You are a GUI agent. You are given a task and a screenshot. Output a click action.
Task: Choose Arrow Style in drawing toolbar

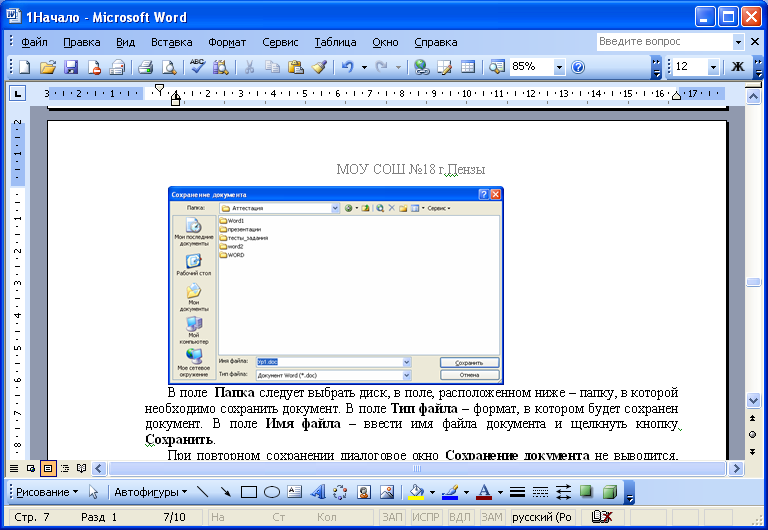[x=563, y=492]
